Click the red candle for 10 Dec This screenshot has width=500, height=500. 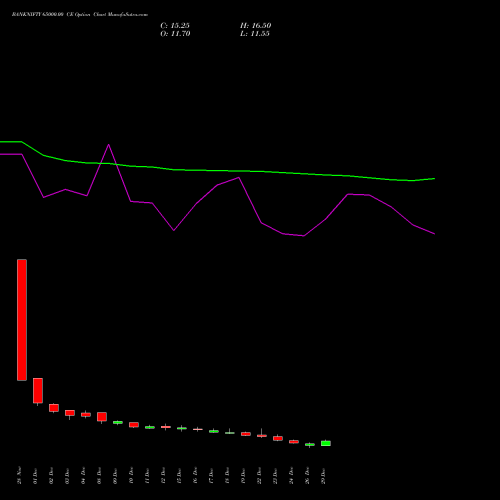tap(134, 425)
